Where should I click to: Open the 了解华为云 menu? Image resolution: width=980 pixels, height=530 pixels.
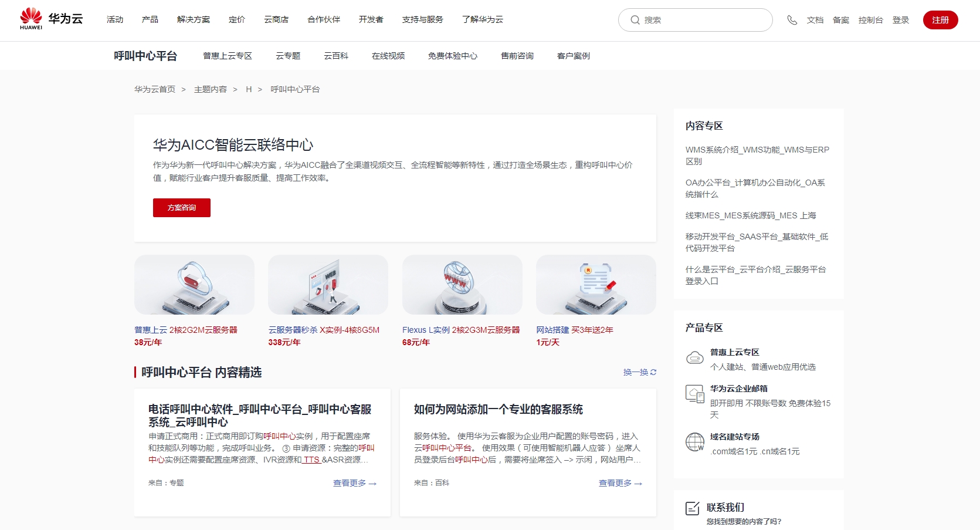pos(483,19)
